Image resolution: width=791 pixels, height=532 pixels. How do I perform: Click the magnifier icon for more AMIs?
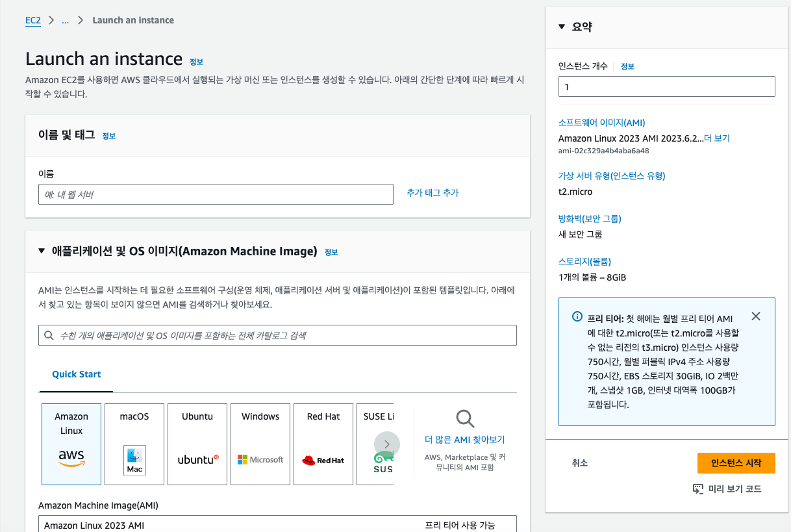click(x=465, y=418)
